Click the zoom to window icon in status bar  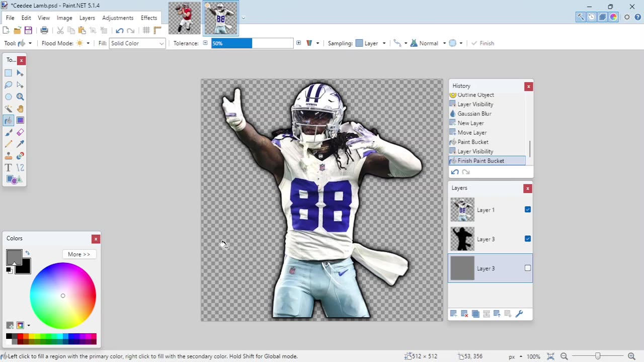pyautogui.click(x=550, y=356)
